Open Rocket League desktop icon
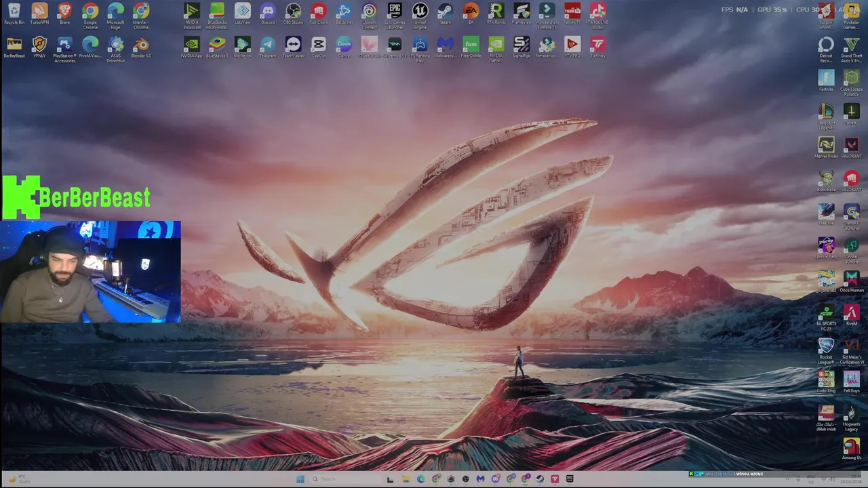Viewport: 868px width, 488px height. click(x=826, y=351)
